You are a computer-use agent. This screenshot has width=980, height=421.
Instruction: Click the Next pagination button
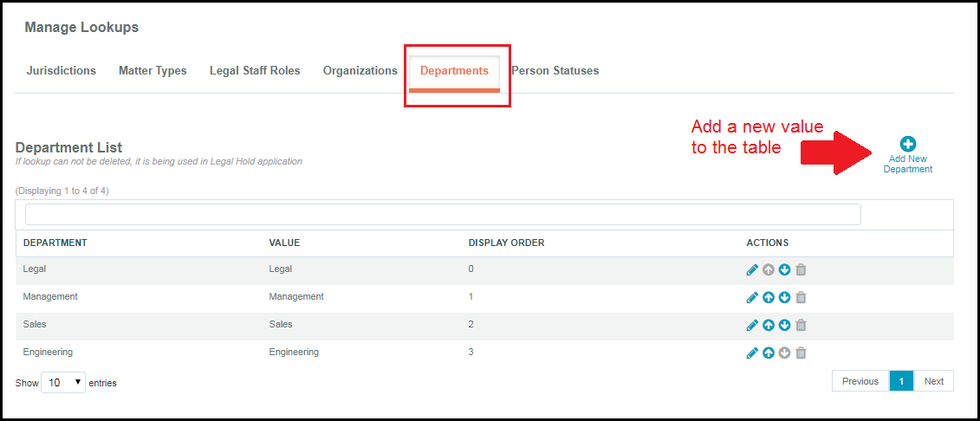pos(933,381)
